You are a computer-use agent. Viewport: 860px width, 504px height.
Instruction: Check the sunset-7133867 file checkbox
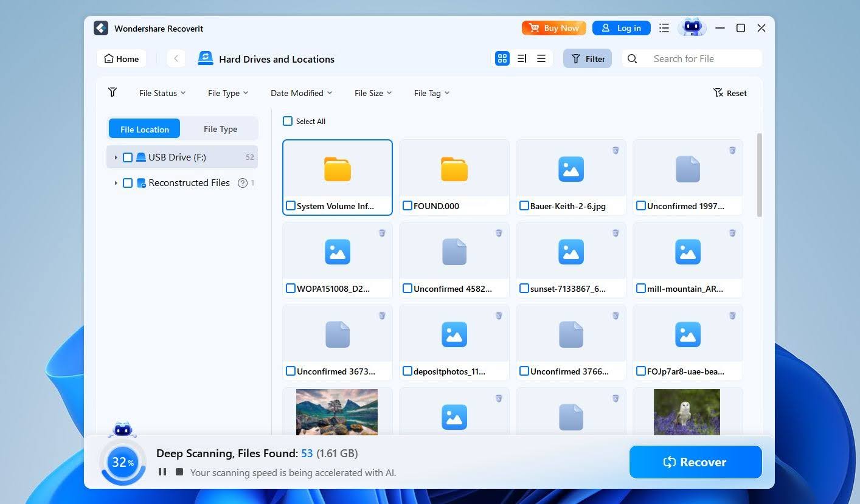tap(524, 288)
